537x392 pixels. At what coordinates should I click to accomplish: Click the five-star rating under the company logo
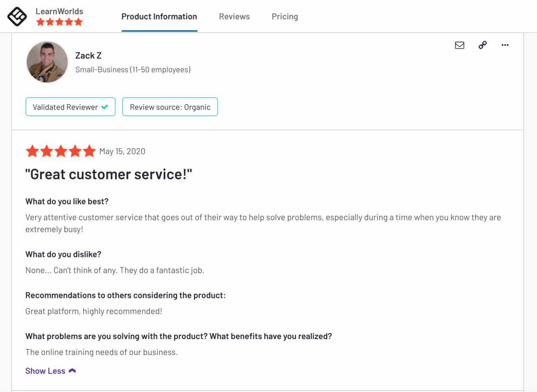click(59, 22)
